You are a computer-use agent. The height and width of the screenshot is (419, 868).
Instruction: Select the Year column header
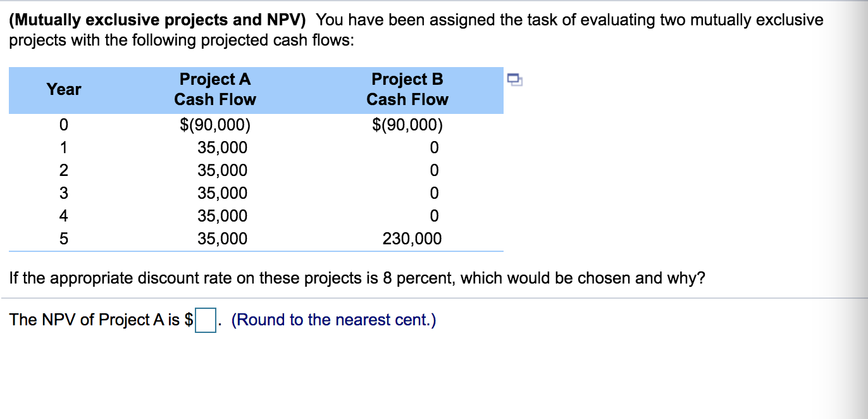63,90
